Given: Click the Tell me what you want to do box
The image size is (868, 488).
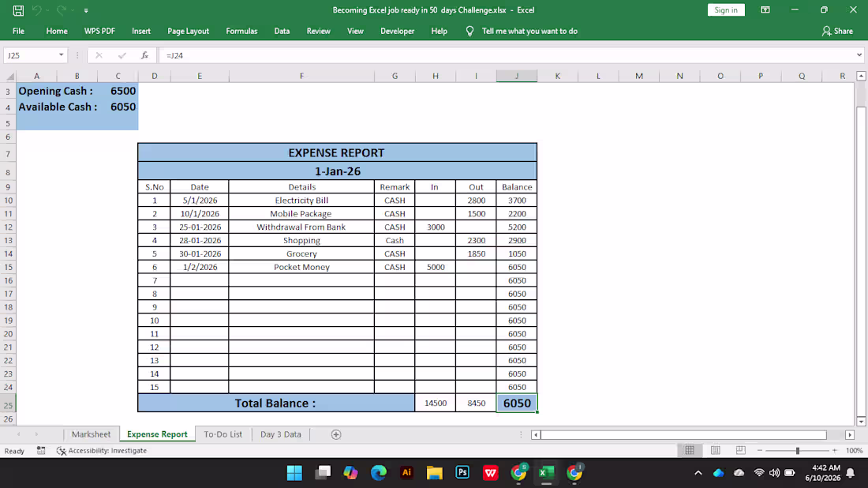Looking at the screenshot, I should pyautogui.click(x=529, y=31).
